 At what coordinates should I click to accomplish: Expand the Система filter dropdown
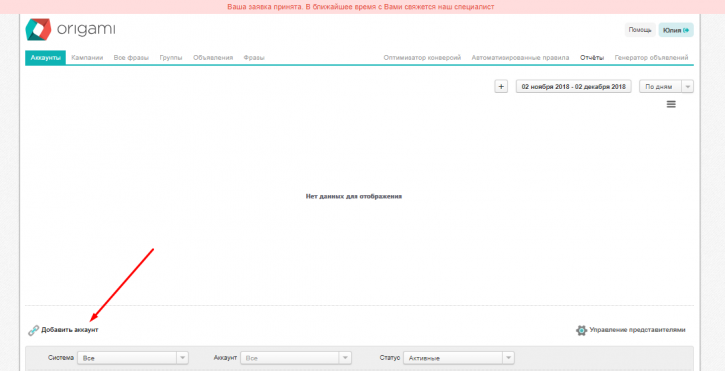(133, 358)
